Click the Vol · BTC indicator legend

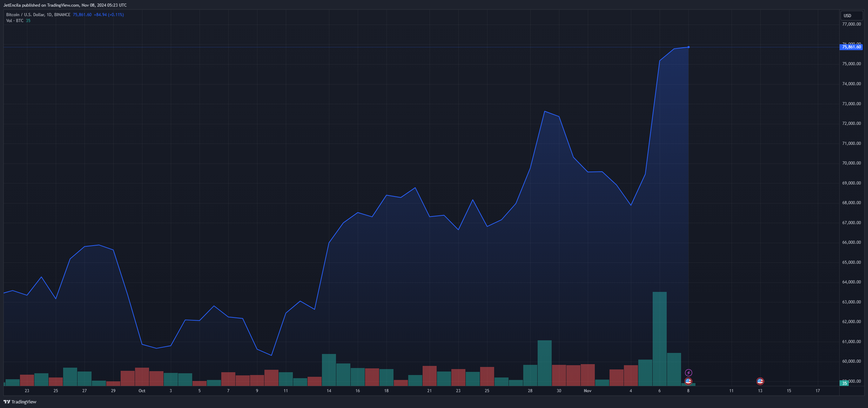click(15, 21)
